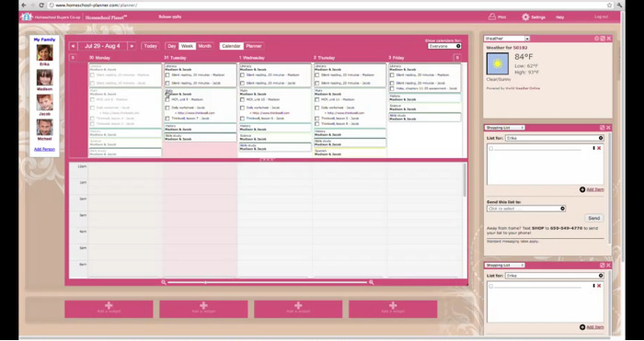Screen dimensions: 644x341
Task: Advance to next week arrow
Action: pos(132,46)
